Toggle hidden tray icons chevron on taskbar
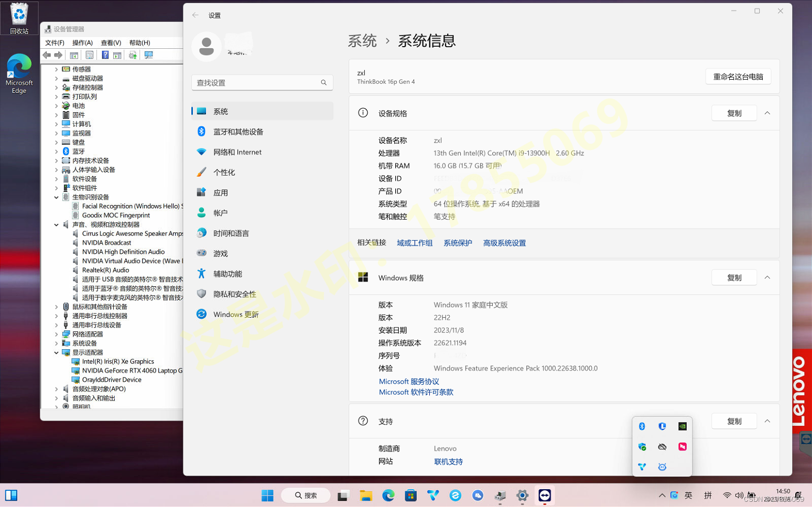The image size is (812, 507). pyautogui.click(x=662, y=495)
